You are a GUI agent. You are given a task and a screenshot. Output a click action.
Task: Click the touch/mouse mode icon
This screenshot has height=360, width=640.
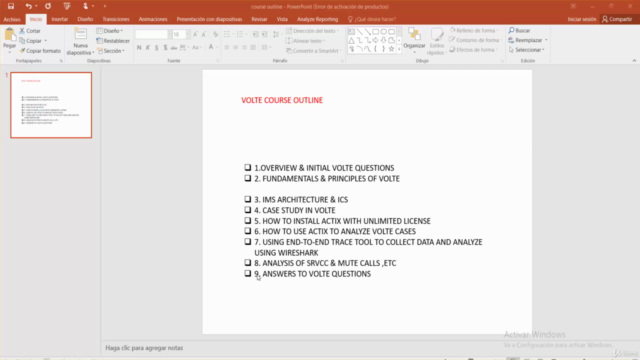coord(85,6)
